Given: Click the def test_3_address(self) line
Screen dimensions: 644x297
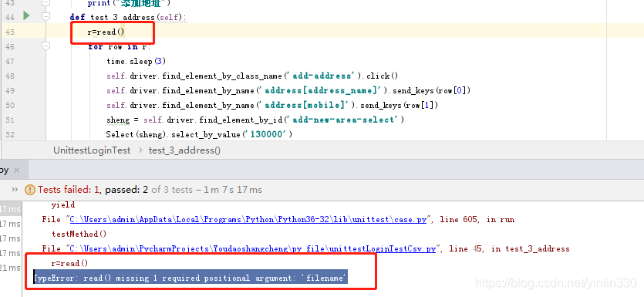Looking at the screenshot, I should tap(128, 17).
